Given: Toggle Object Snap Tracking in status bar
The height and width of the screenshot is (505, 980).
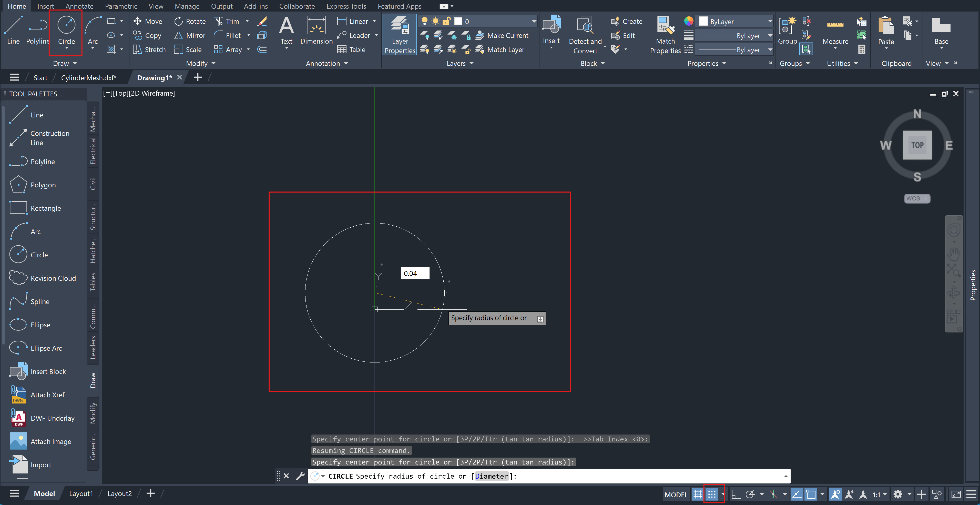Looking at the screenshot, I should coord(797,494).
